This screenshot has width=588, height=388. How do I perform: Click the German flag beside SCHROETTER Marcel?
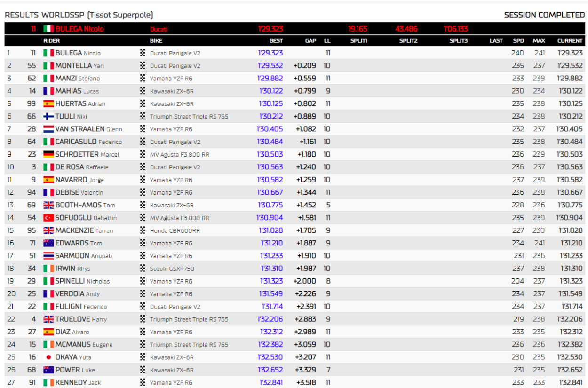point(48,154)
